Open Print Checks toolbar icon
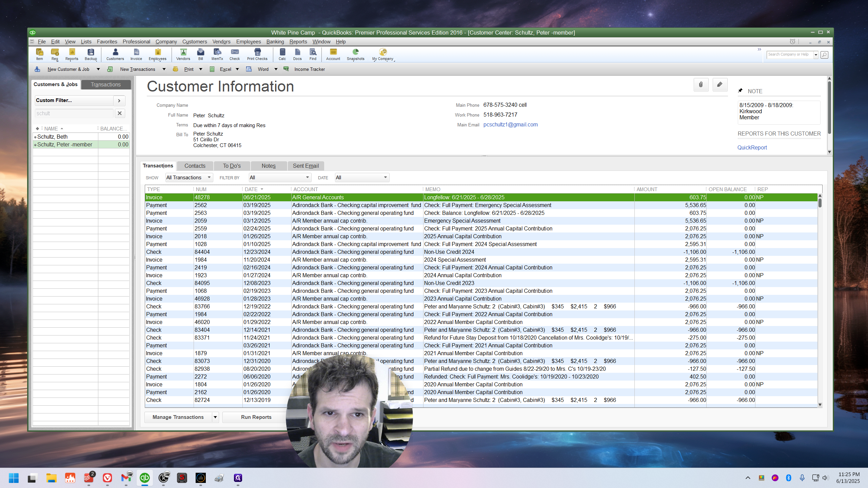868x488 pixels. (x=257, y=54)
